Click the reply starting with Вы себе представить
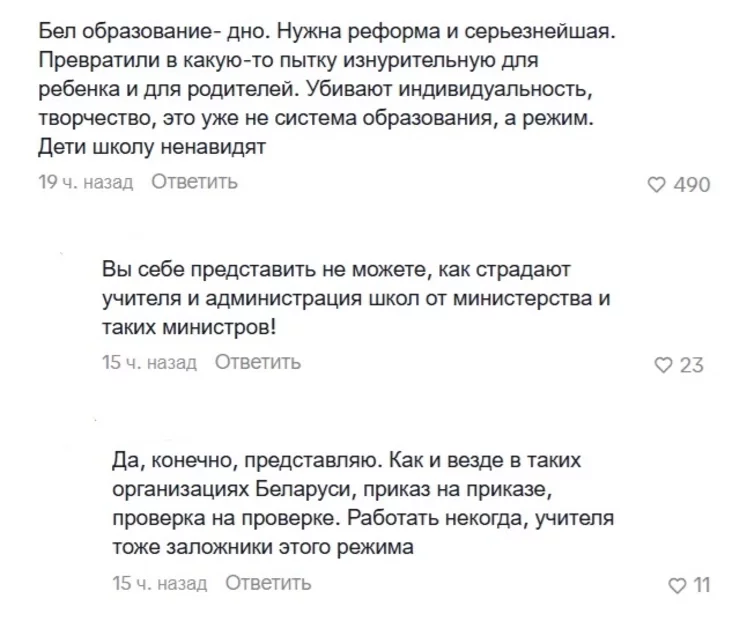Image resolution: width=732 pixels, height=621 pixels. [x=356, y=298]
